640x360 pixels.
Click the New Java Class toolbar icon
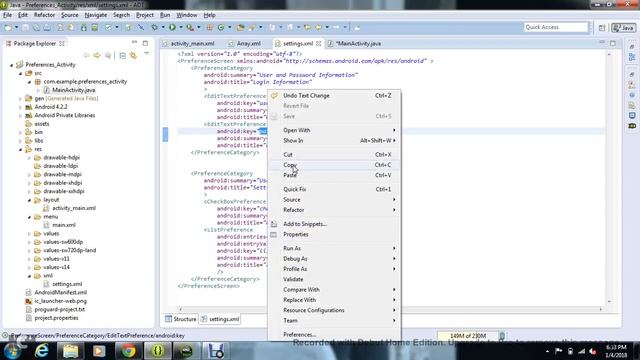click(x=221, y=27)
